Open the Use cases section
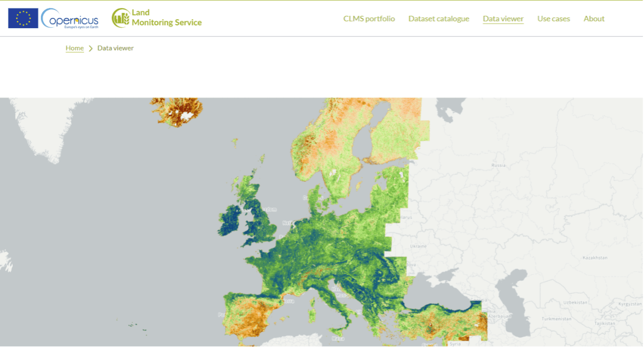 coord(553,18)
